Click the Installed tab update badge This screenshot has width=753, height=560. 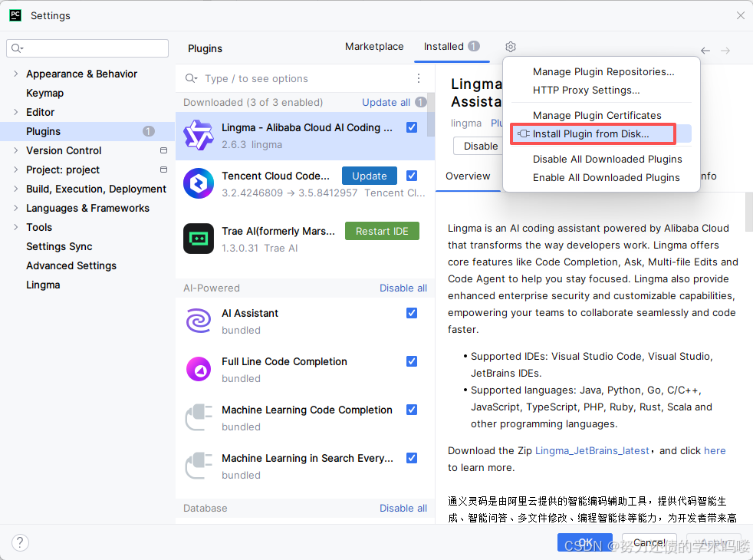pyautogui.click(x=474, y=46)
